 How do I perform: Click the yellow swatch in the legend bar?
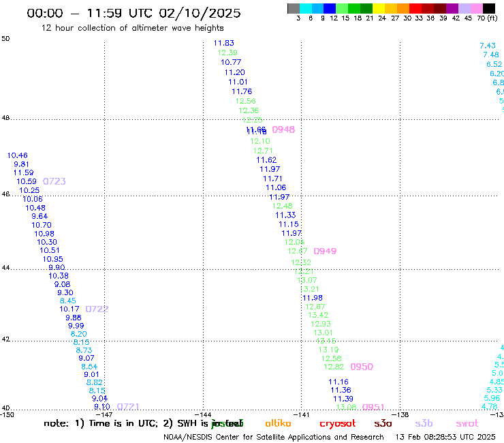coord(379,8)
